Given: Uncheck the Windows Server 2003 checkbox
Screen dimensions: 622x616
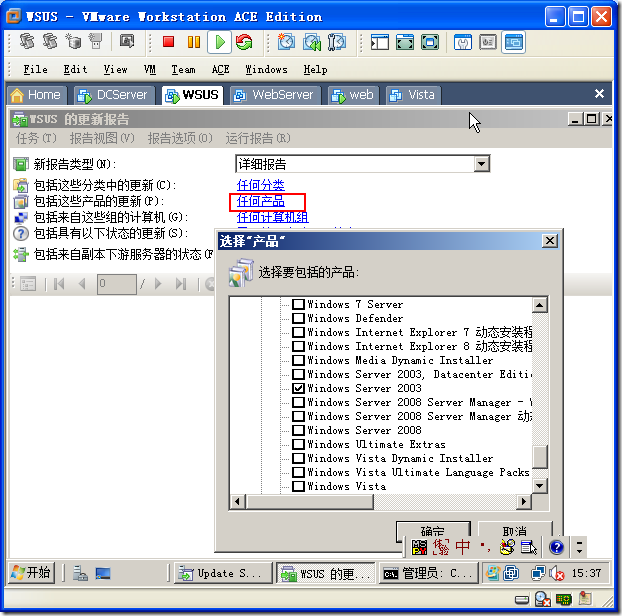Looking at the screenshot, I should [298, 388].
